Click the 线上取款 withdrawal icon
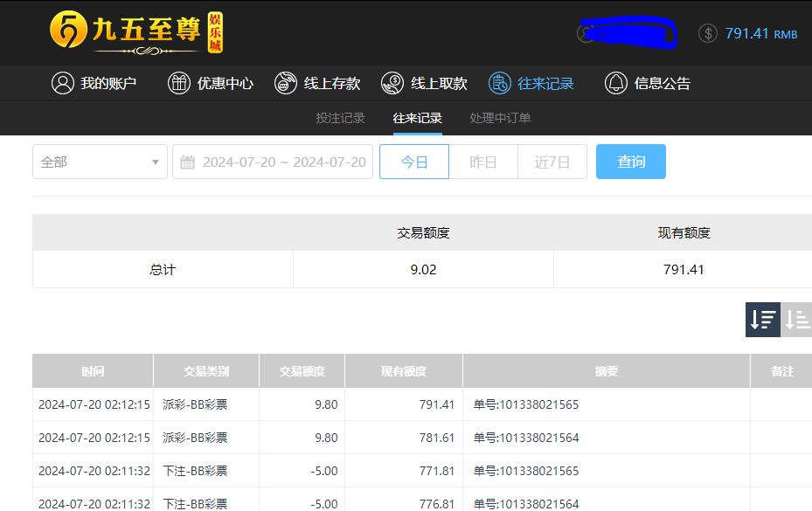The image size is (812, 511). click(392, 83)
